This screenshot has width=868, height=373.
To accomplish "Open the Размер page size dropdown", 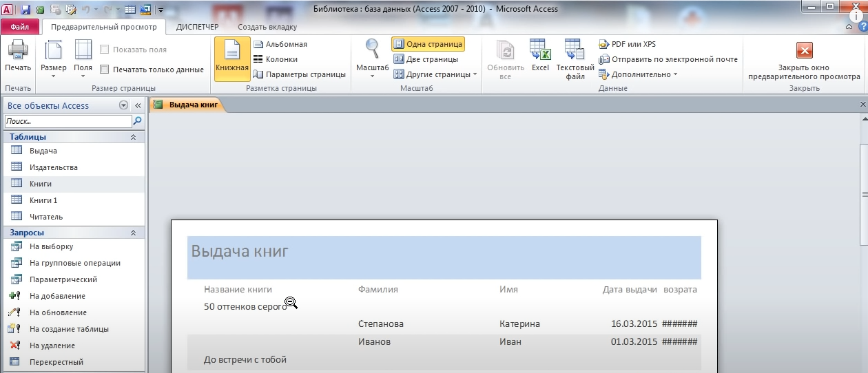I will coord(54,58).
